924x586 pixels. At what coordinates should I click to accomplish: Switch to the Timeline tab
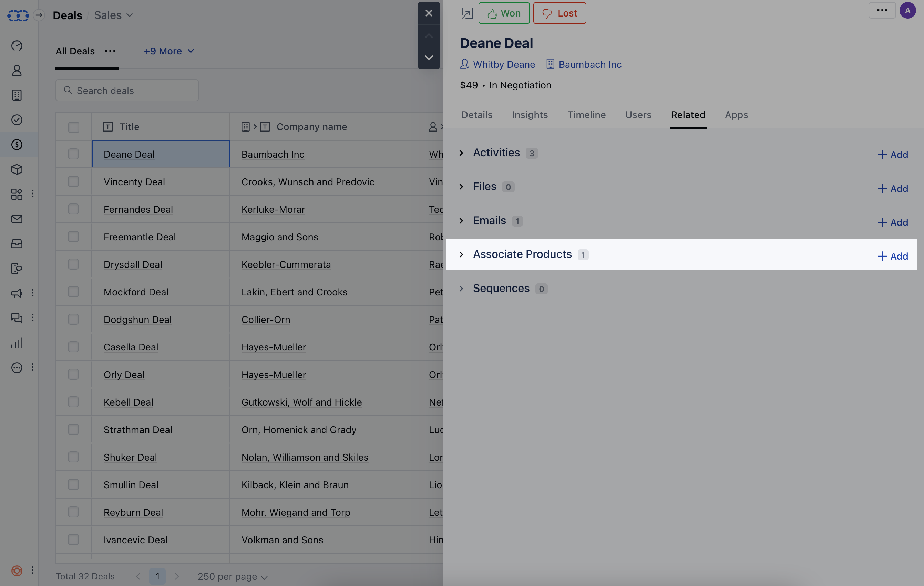[586, 115]
